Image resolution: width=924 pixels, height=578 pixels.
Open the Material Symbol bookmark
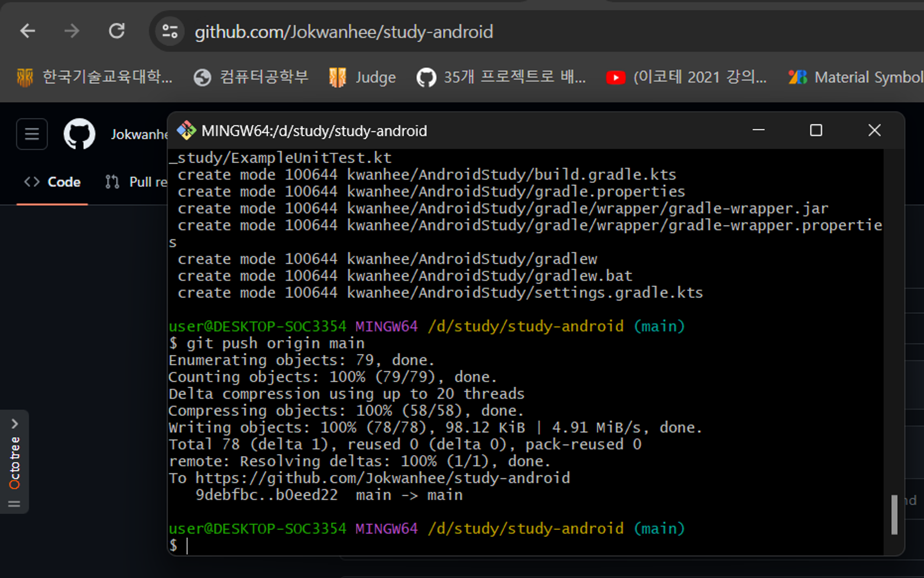[x=856, y=77]
